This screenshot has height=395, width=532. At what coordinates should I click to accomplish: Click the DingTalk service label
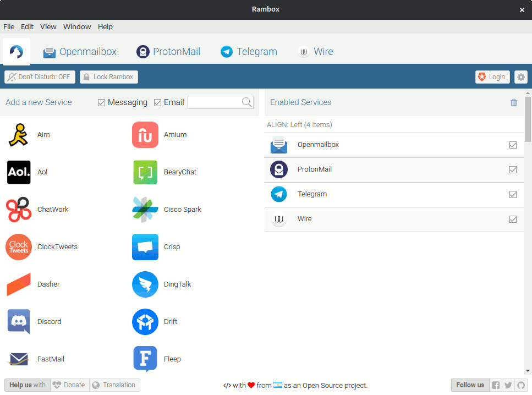pos(177,284)
